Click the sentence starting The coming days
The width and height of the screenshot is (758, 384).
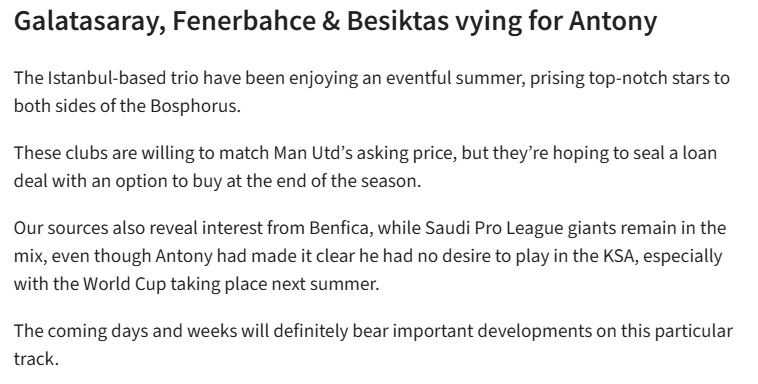click(x=373, y=345)
